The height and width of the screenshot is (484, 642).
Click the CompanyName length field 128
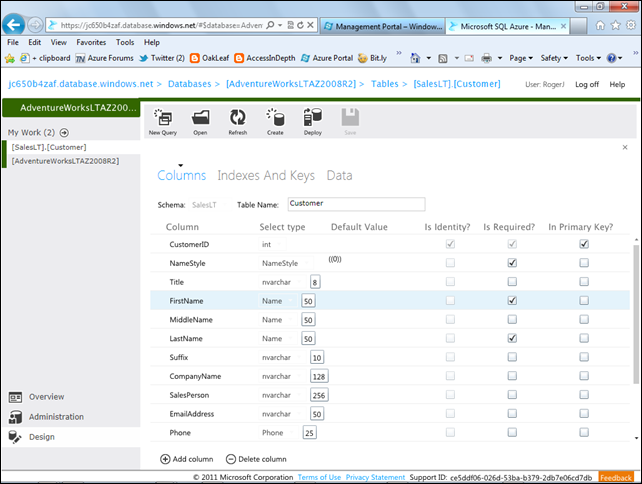tap(319, 376)
